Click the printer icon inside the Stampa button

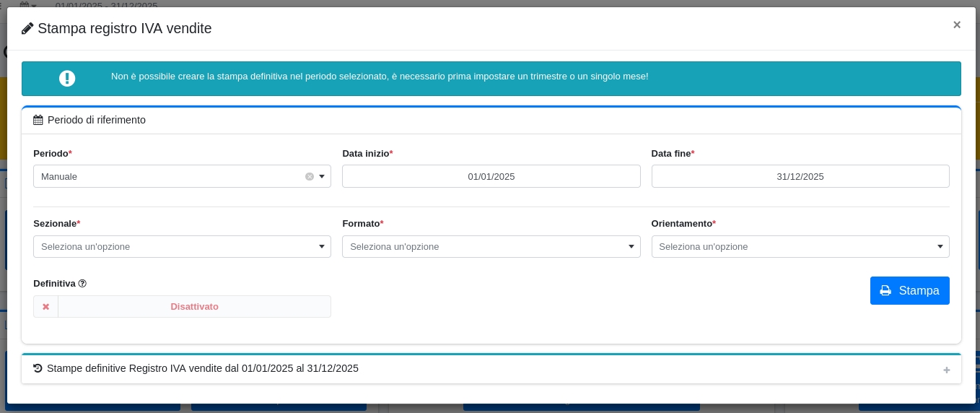pyautogui.click(x=885, y=290)
